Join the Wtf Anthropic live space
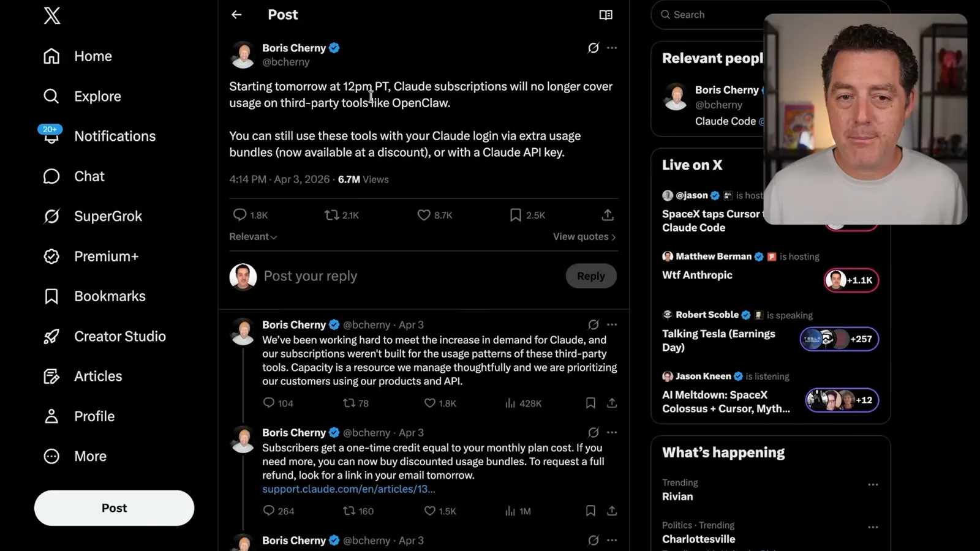This screenshot has height=551, width=980. pos(851,280)
